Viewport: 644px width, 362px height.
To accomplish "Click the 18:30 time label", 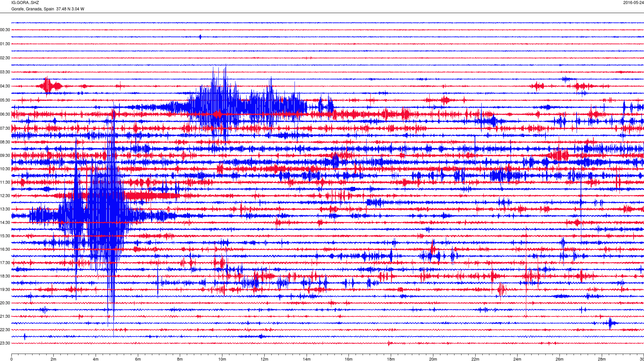I will coord(5,276).
